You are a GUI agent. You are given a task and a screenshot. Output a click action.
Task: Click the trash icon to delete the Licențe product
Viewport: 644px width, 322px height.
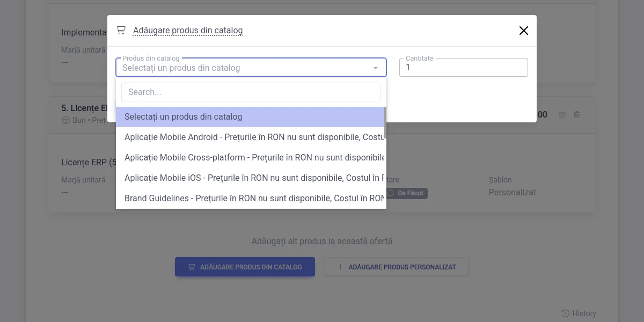pos(576,114)
